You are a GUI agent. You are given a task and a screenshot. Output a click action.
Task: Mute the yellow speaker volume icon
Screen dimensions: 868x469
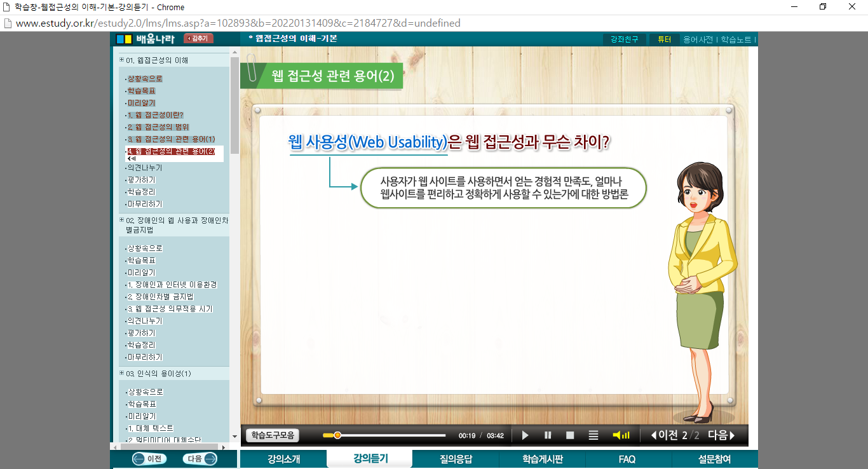pyautogui.click(x=620, y=435)
